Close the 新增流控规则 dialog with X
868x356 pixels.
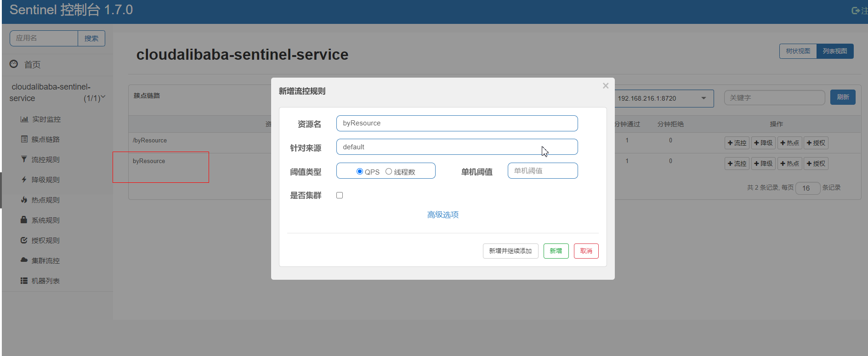click(x=606, y=86)
